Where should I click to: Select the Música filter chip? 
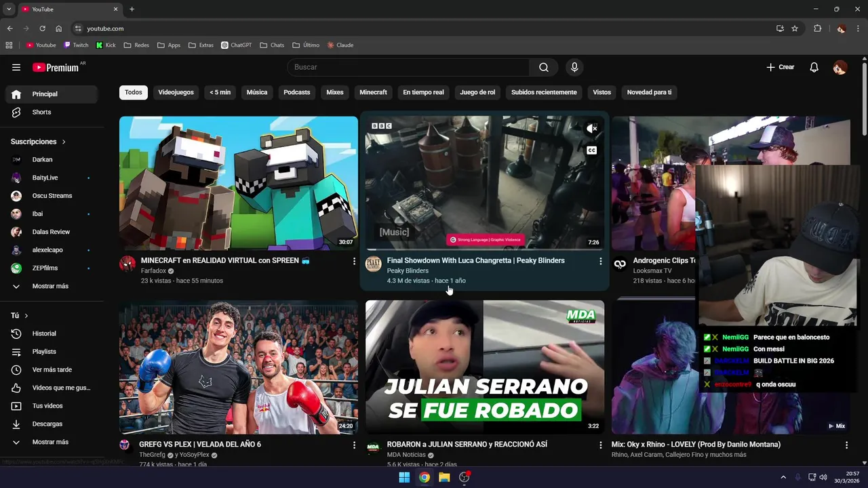(x=257, y=92)
